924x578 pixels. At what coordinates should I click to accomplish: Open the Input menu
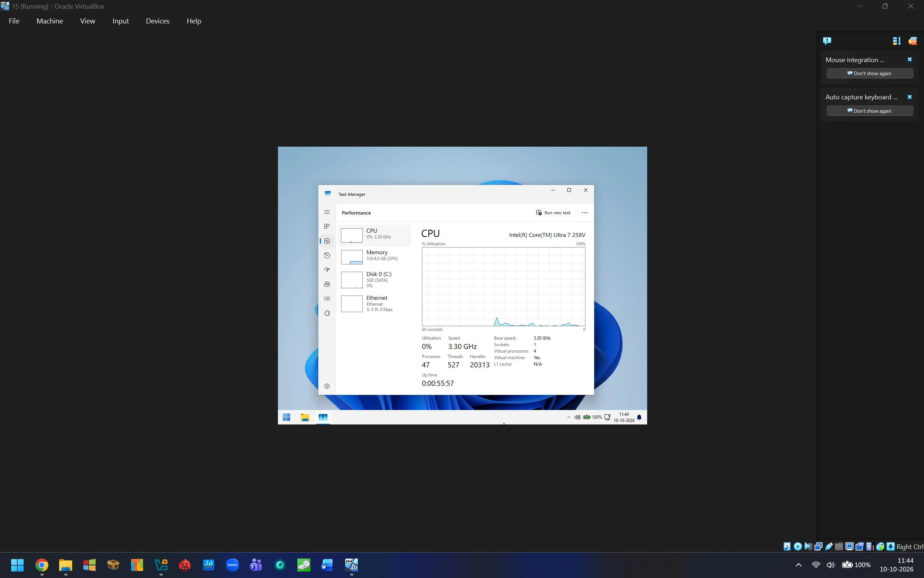121,21
